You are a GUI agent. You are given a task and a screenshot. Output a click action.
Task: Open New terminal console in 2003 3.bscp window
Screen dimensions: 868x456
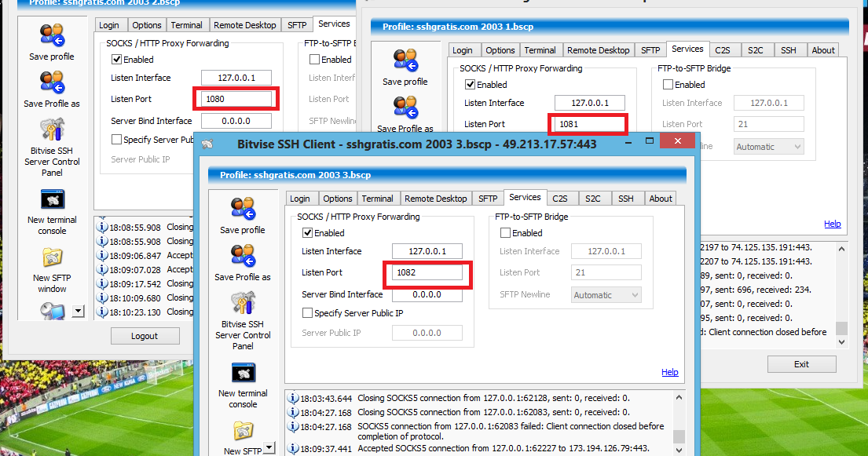point(243,373)
